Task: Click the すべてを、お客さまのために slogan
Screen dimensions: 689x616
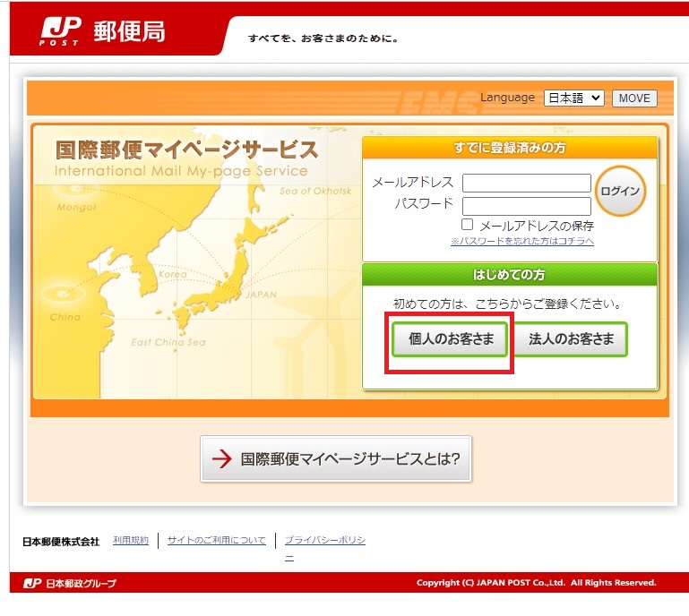Action: (323, 38)
